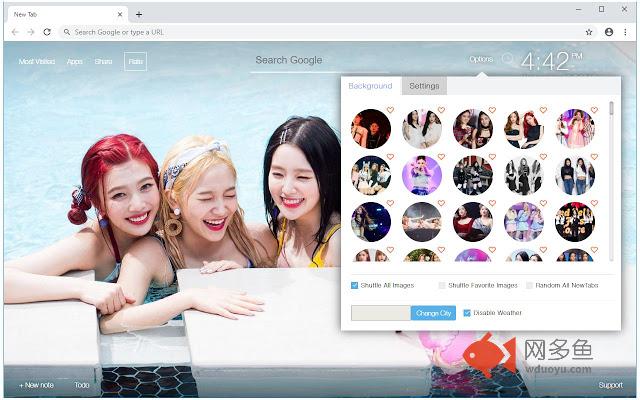
Task: Favorite the purple stage thumbnail in second row
Action: 441,157
